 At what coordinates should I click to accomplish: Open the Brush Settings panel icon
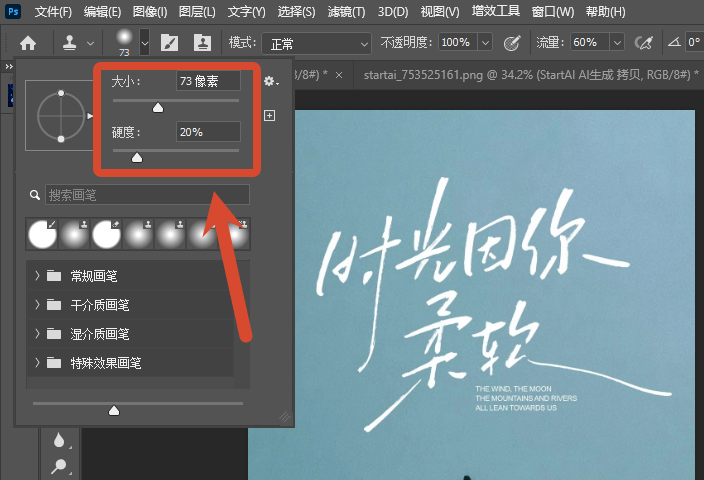coord(169,43)
